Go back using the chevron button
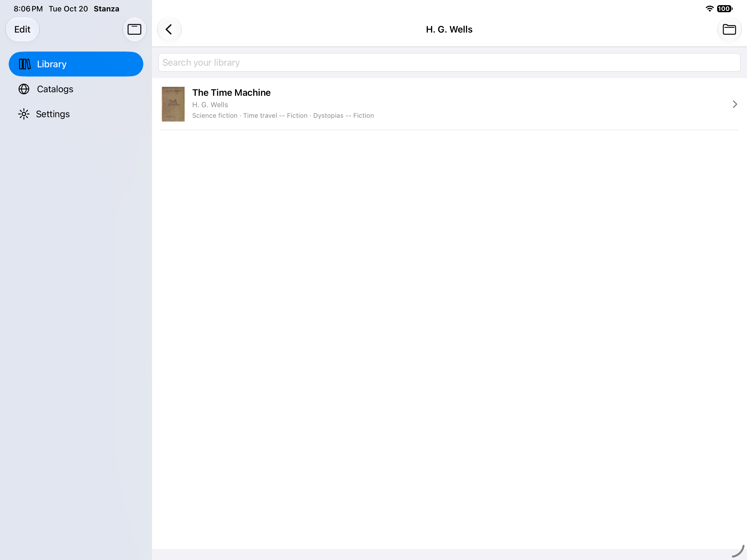 pyautogui.click(x=169, y=29)
